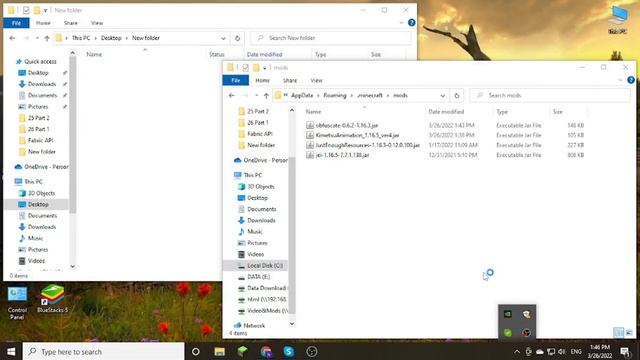This screenshot has width=640, height=360.
Task: Click Desktop in New folder address path
Action: 111,38
